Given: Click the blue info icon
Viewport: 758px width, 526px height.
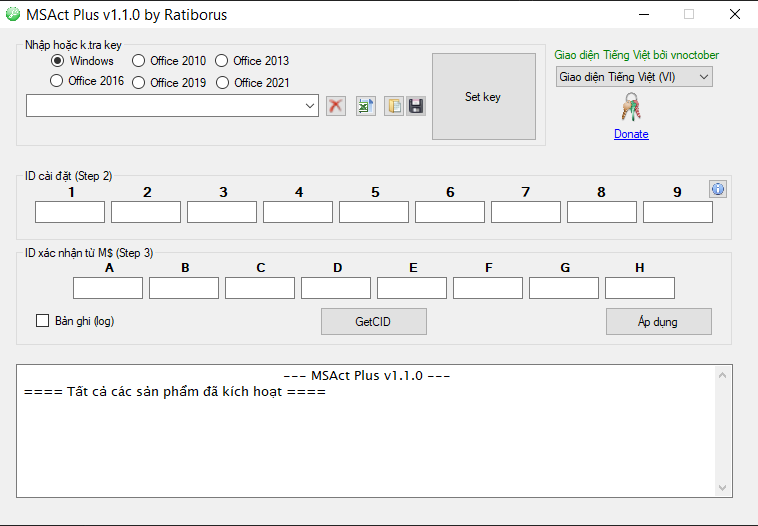Looking at the screenshot, I should pyautogui.click(x=718, y=189).
